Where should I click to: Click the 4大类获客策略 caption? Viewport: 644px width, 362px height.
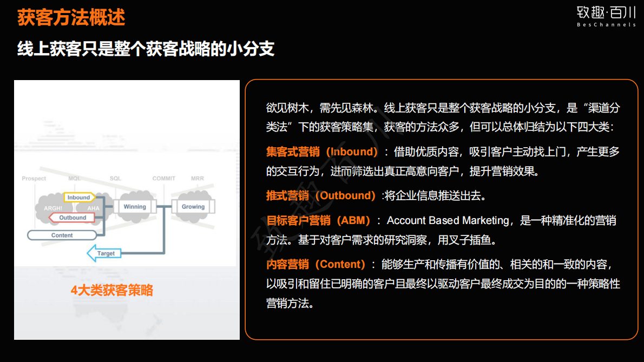pyautogui.click(x=111, y=291)
